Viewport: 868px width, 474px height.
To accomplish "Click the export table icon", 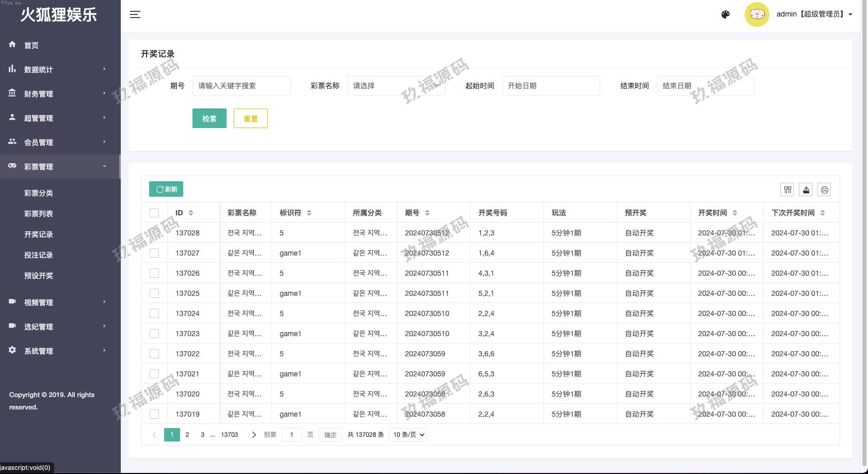I will (x=806, y=190).
